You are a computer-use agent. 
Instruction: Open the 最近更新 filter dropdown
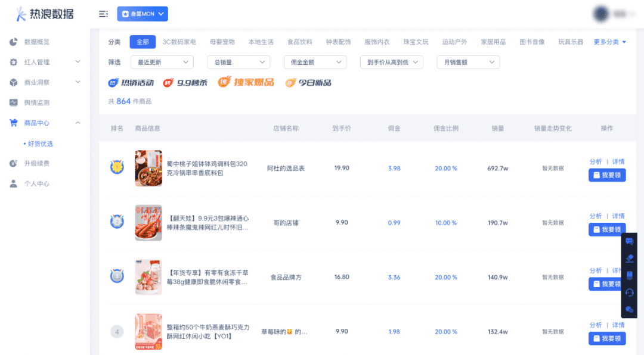coord(162,62)
